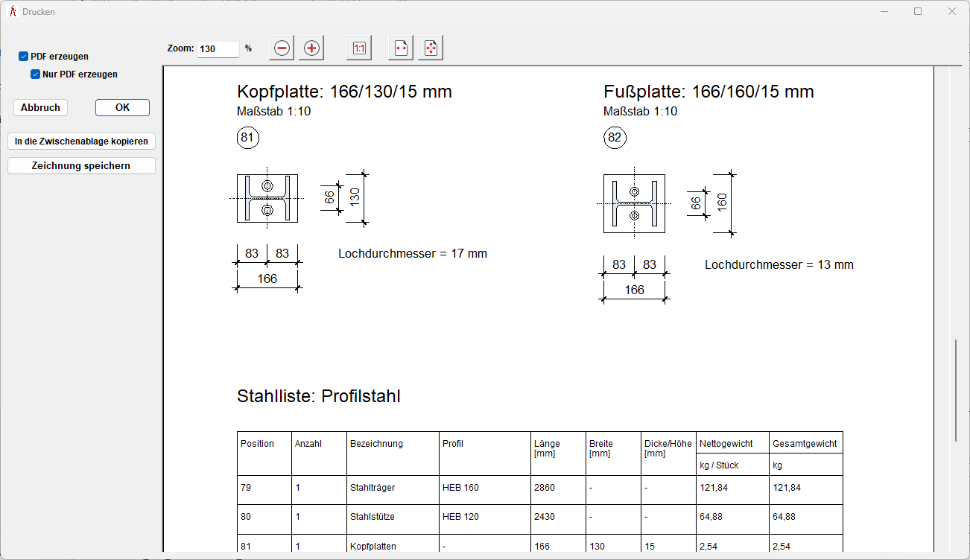This screenshot has height=560, width=970.
Task: Click the zoom in plus icon
Action: pyautogui.click(x=311, y=48)
